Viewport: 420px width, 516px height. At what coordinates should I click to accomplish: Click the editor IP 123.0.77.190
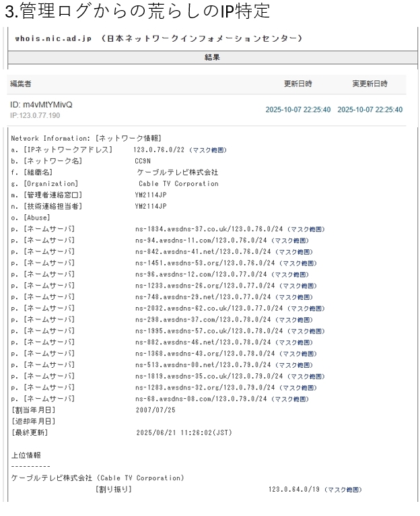pyautogui.click(x=36, y=116)
